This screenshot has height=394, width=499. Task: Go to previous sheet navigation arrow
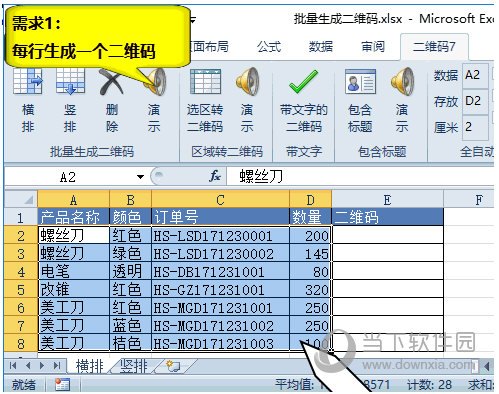click(x=28, y=366)
